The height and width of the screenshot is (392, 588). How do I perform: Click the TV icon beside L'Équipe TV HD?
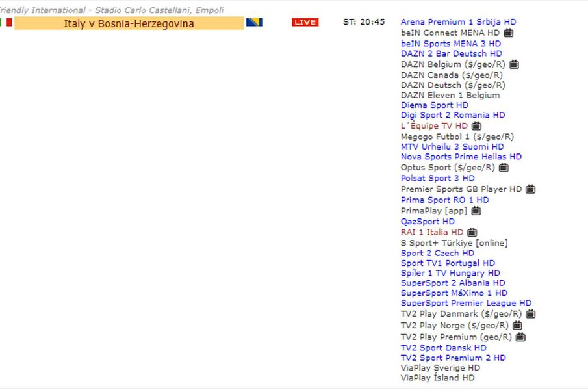(477, 126)
